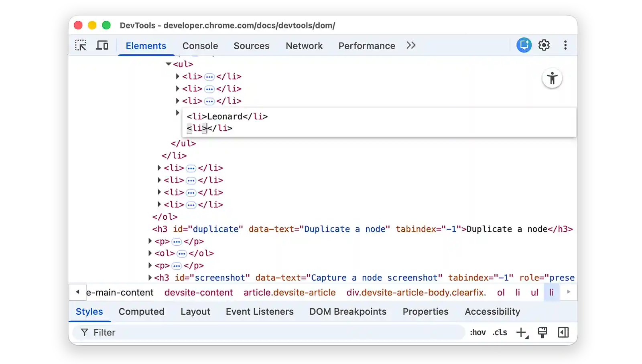
Task: Open DevTools settings gear
Action: pos(544,45)
